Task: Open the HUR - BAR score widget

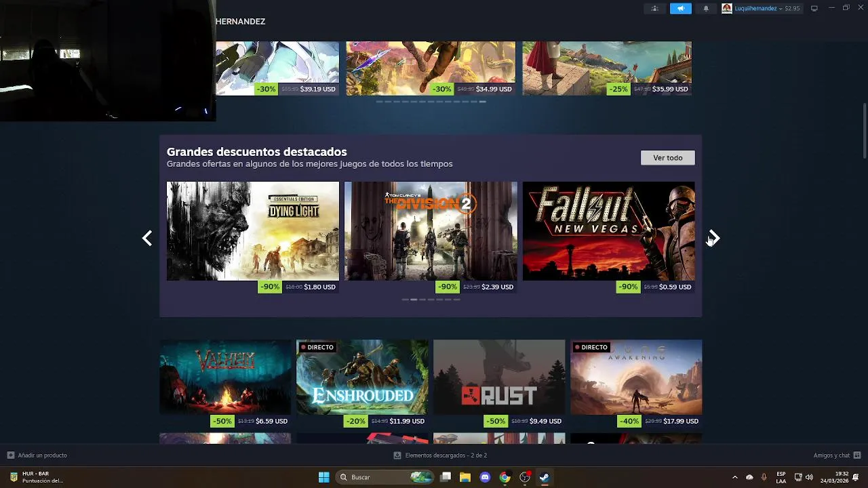Action: [37, 477]
